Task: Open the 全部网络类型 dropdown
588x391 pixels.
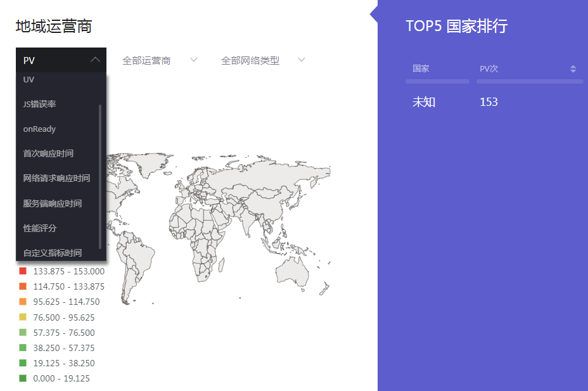Action: tap(263, 60)
